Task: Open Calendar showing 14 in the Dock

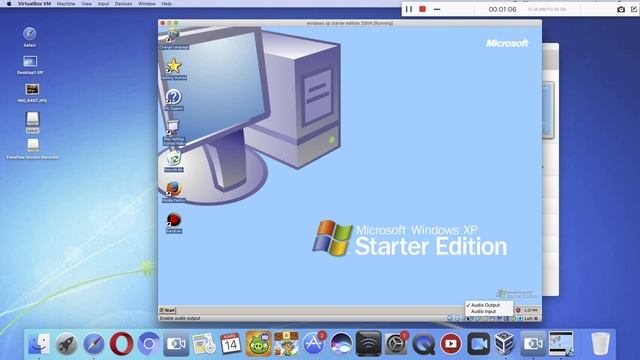Action: pos(231,344)
